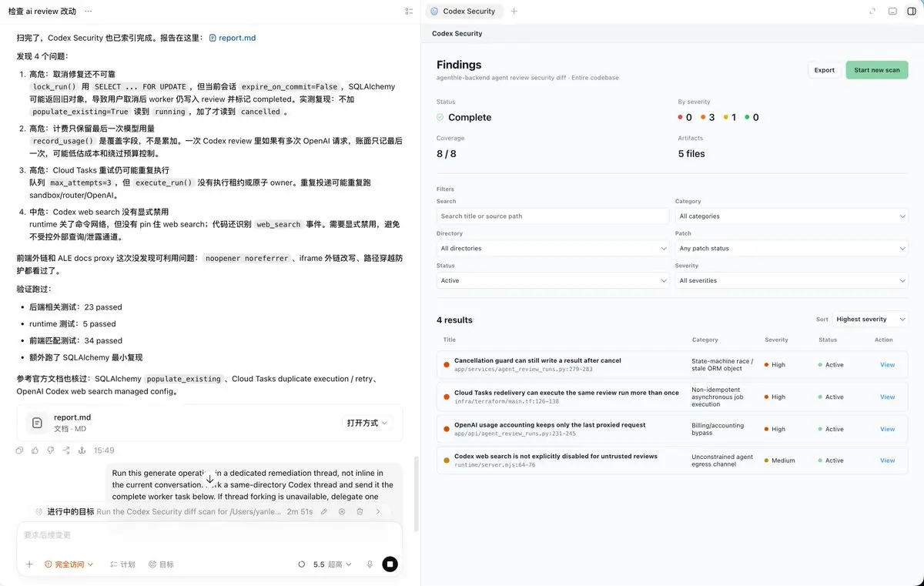924x586 pixels.
Task: Open the Active status filter dropdown
Action: pyautogui.click(x=553, y=281)
